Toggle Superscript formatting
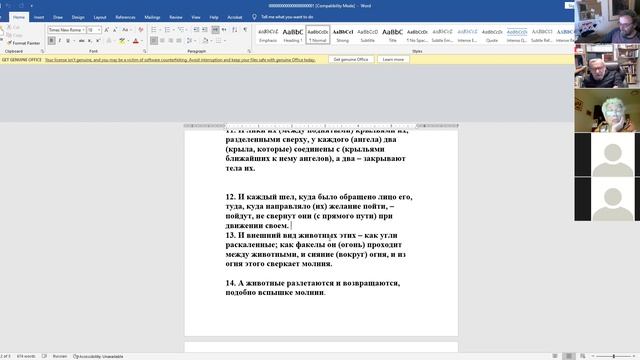 98,40
